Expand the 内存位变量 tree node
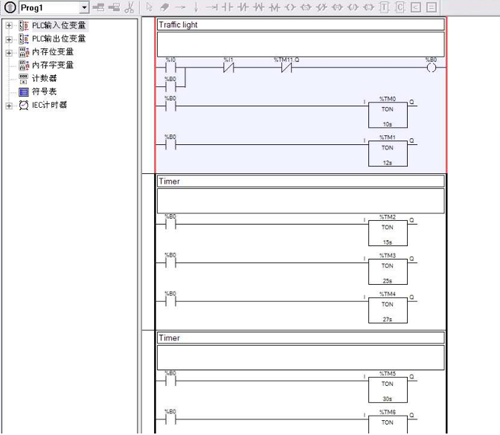This screenshot has height=435, width=500. tap(9, 52)
